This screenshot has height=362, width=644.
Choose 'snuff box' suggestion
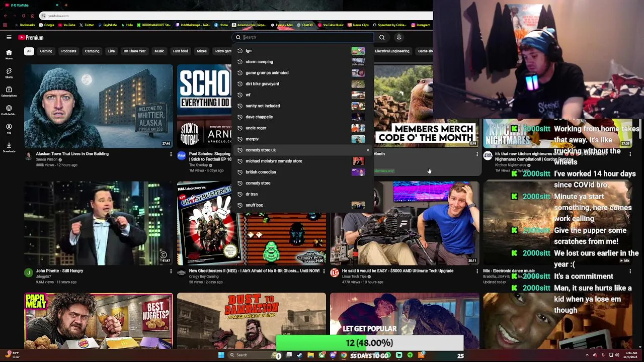pos(303,205)
